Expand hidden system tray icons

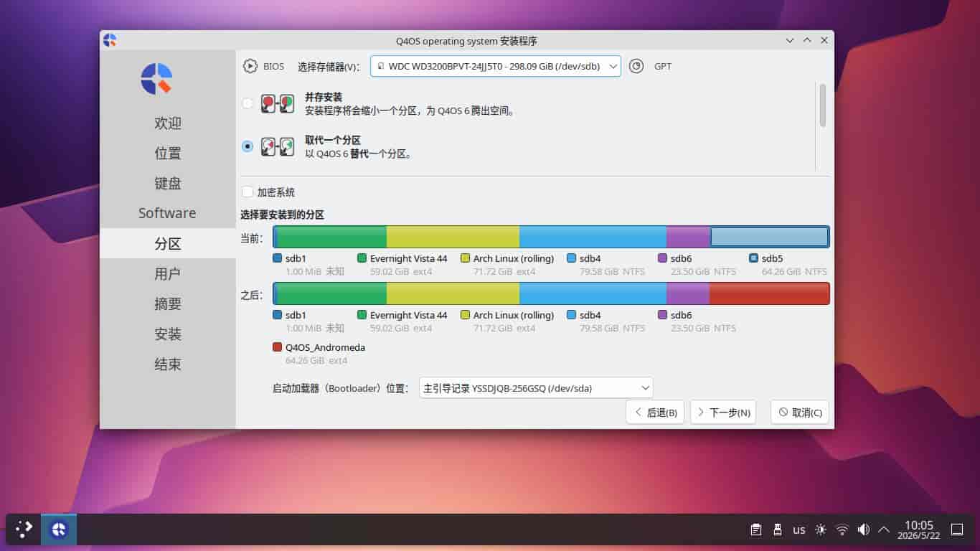(x=884, y=529)
